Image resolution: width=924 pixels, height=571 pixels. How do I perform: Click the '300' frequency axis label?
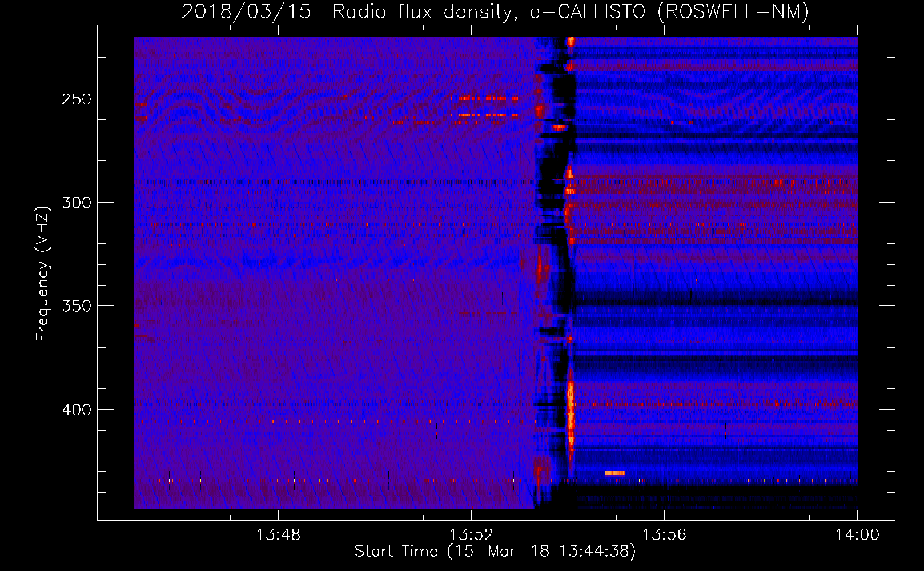pos(77,203)
